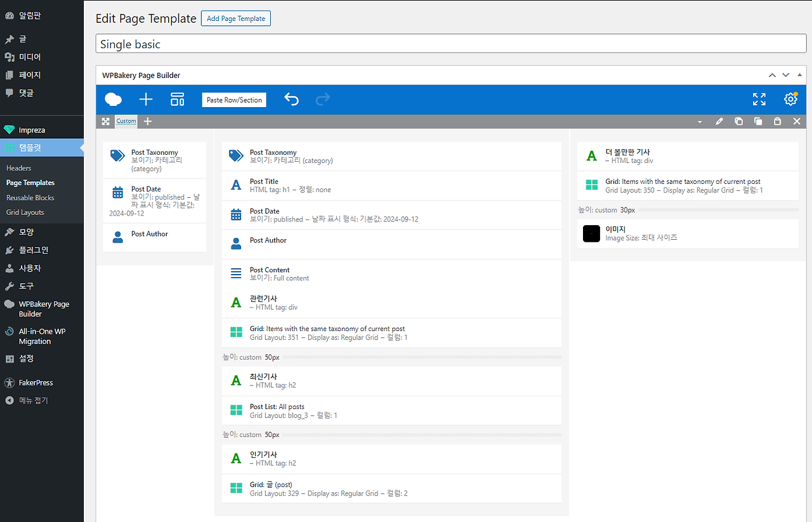Image resolution: width=812 pixels, height=522 pixels.
Task: Open the row options dropdown caret
Action: pos(700,121)
